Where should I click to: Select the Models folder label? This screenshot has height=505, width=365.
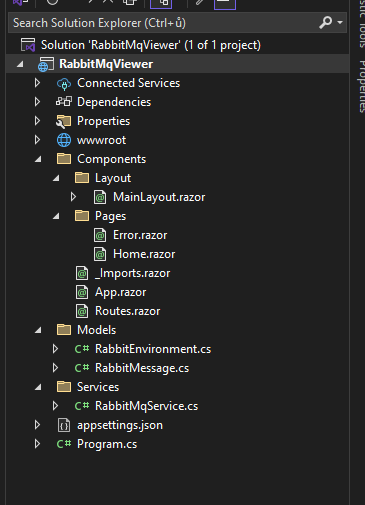tap(97, 330)
